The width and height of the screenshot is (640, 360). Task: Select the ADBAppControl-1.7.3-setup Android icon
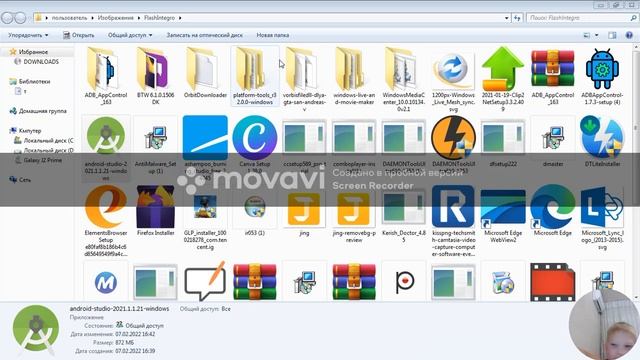[x=602, y=76]
